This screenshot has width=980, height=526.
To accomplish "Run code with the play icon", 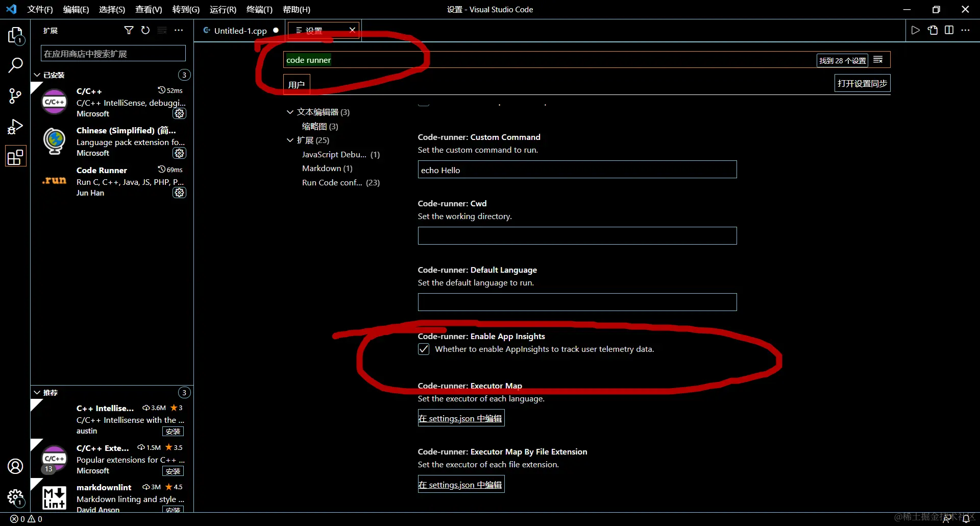I will click(x=916, y=30).
